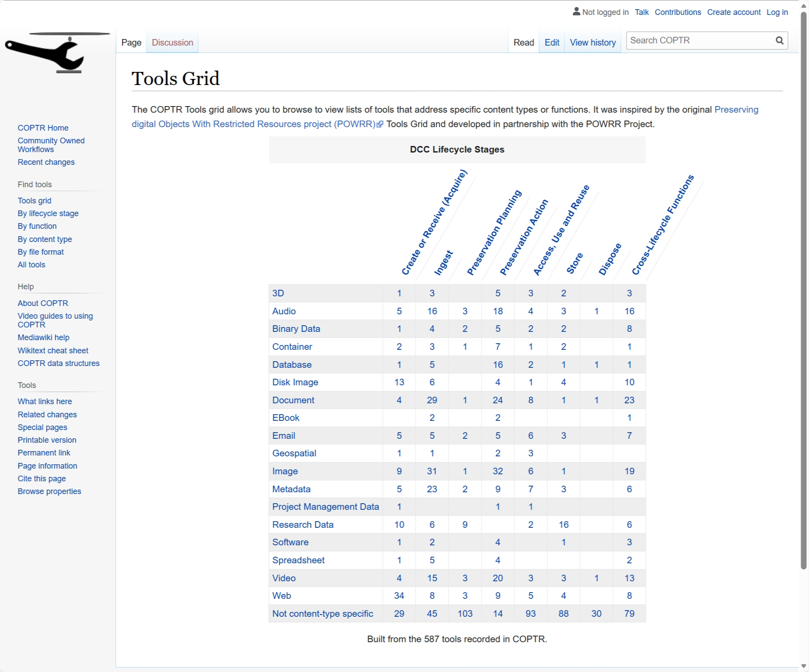Image resolution: width=809 pixels, height=672 pixels.
Task: Open the Discussion tab
Action: [172, 43]
